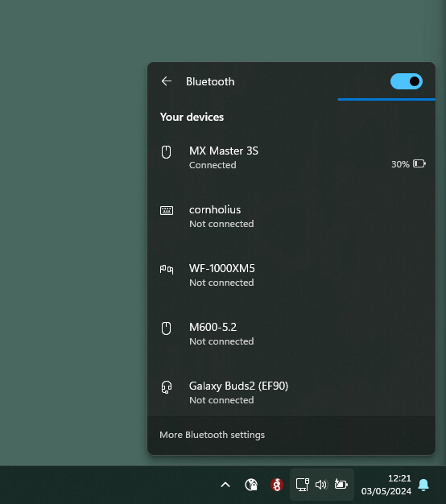Select the MX Master 3S device name
Viewport: 446px width, 504px height.
tap(224, 151)
